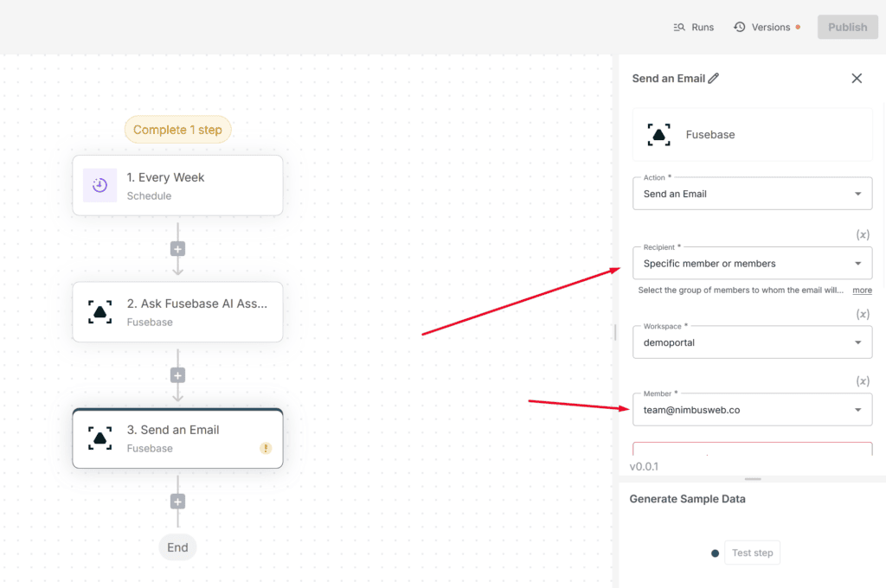The width and height of the screenshot is (886, 588).
Task: Open the Recipient dropdown
Action: pyautogui.click(x=752, y=263)
